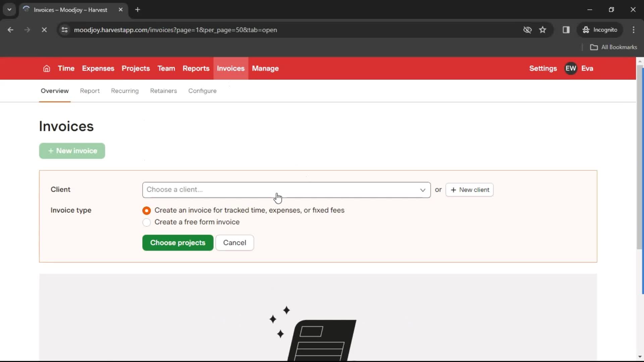Open the Team section
Image resolution: width=644 pixels, height=362 pixels.
166,68
